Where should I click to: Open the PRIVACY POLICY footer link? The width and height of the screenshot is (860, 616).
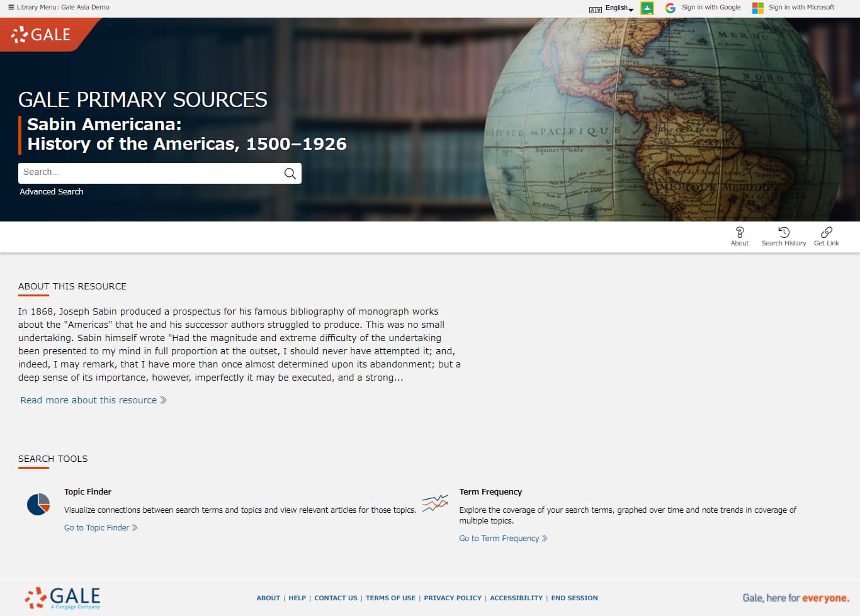pos(453,598)
